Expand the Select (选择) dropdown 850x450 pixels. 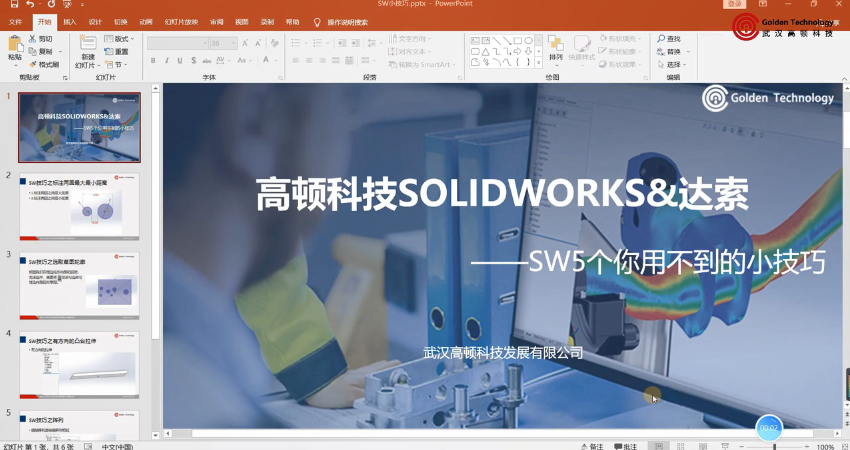[672, 65]
